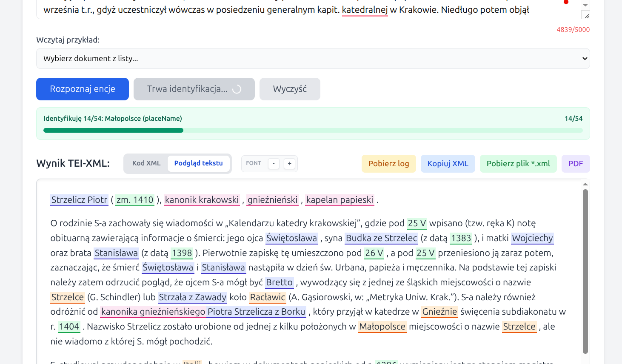Select the date entity zm. 1410
This screenshot has height=364, width=622.
[135, 200]
